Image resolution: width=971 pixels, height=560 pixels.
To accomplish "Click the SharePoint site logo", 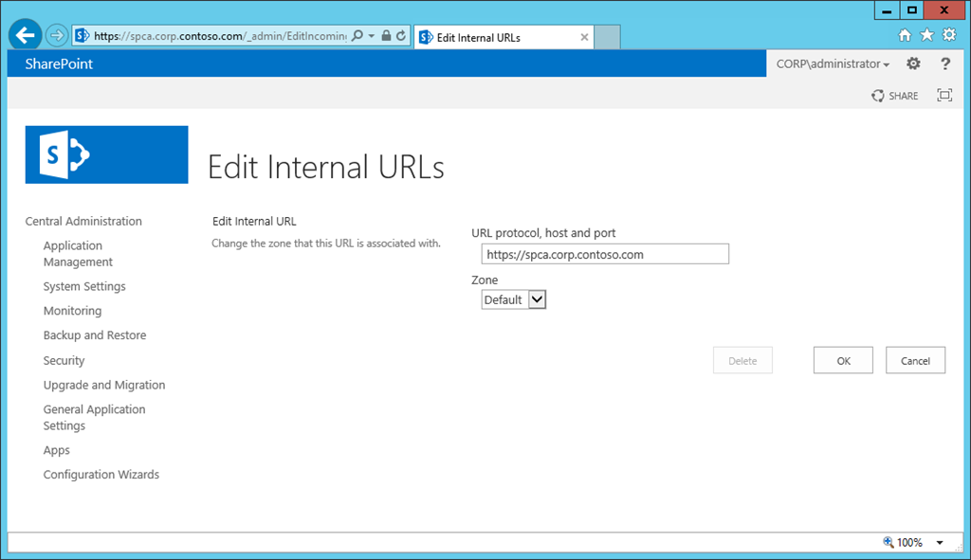I will pyautogui.click(x=106, y=154).
